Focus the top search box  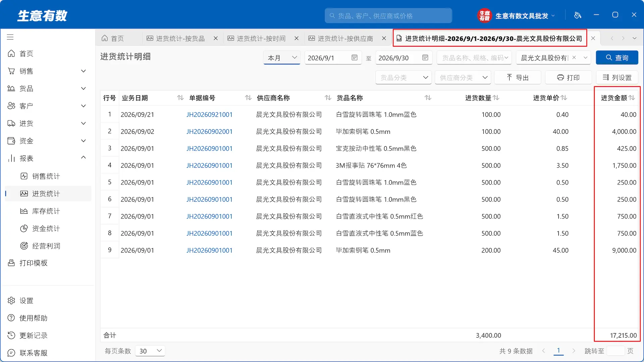pos(388,16)
